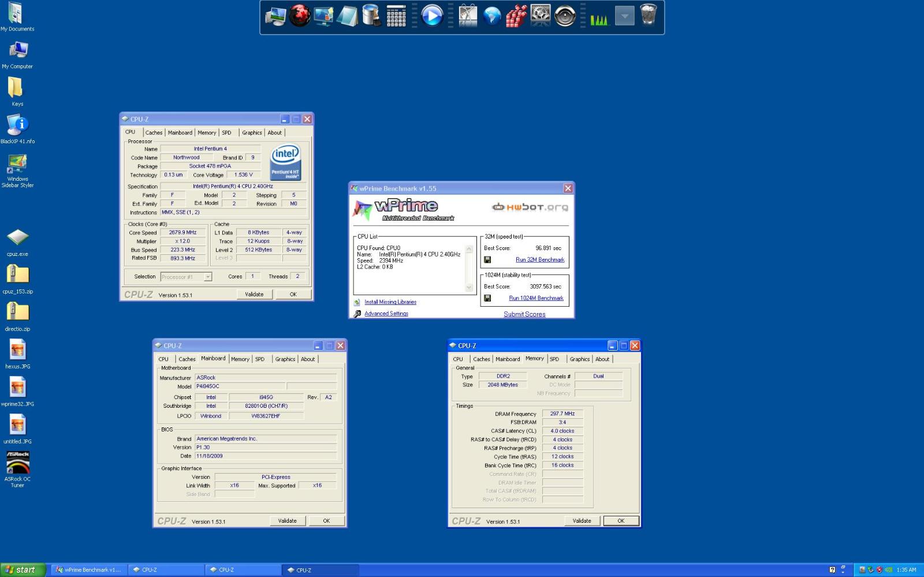Click Validate in the Mainboard CPU-Z window
The image size is (924, 577).
tap(287, 520)
